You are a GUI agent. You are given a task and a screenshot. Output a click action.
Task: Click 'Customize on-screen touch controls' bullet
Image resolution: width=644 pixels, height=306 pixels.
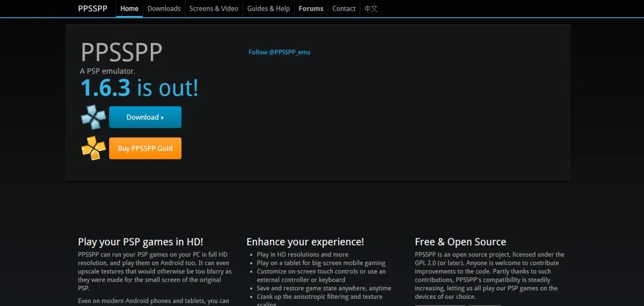321,276
